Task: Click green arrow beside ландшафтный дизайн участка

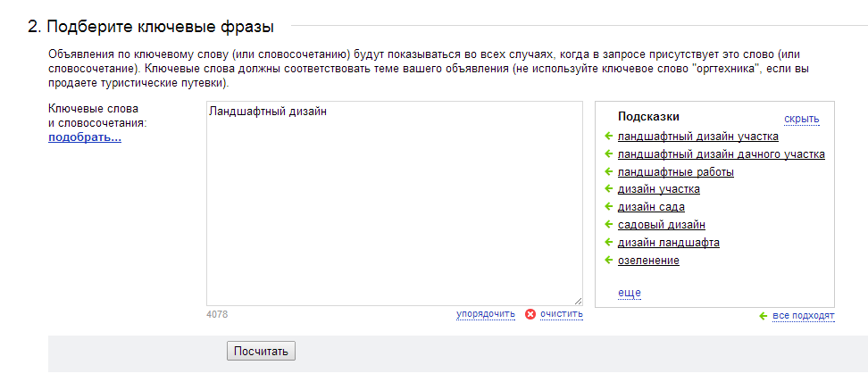Action: (608, 136)
